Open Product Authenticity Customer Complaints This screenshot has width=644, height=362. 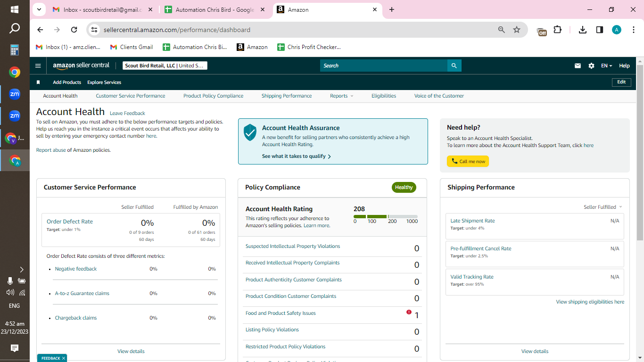point(294,280)
